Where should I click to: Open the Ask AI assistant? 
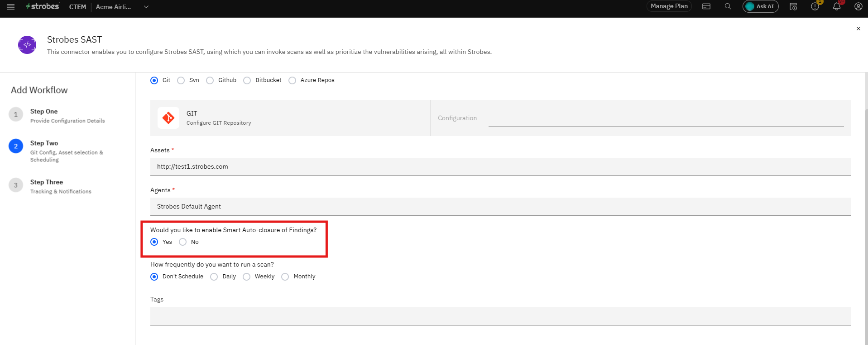click(761, 6)
